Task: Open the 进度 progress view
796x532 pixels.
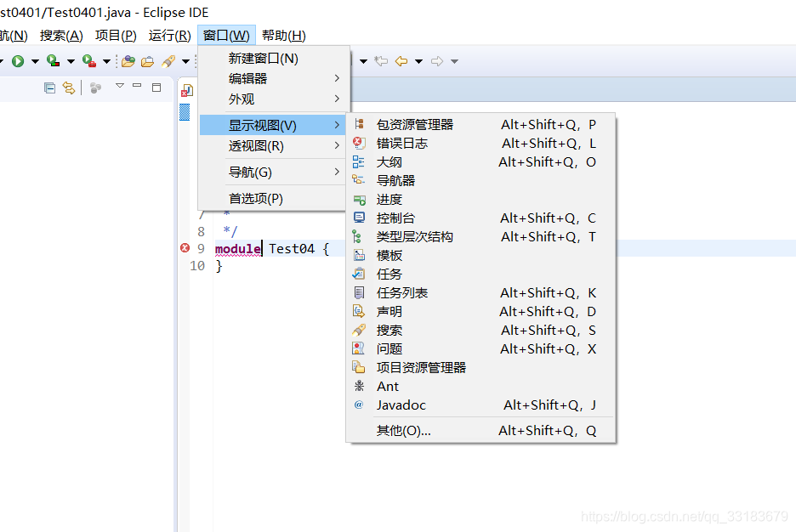Action: 480,200
